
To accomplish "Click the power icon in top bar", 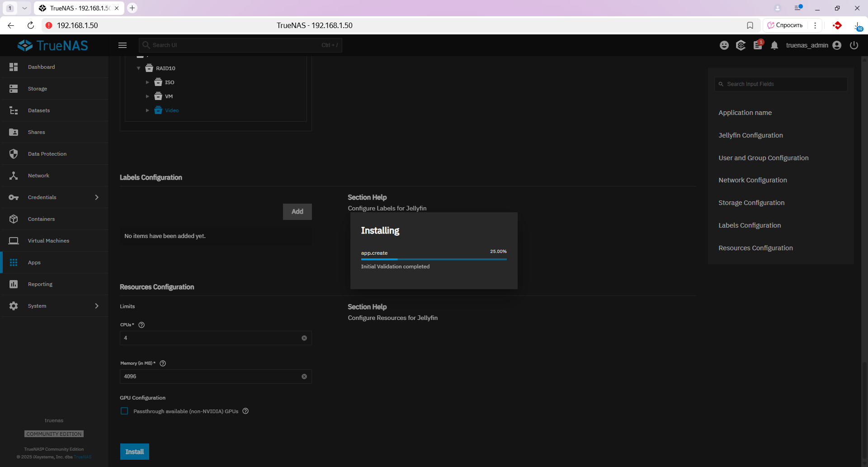I will coord(854,45).
